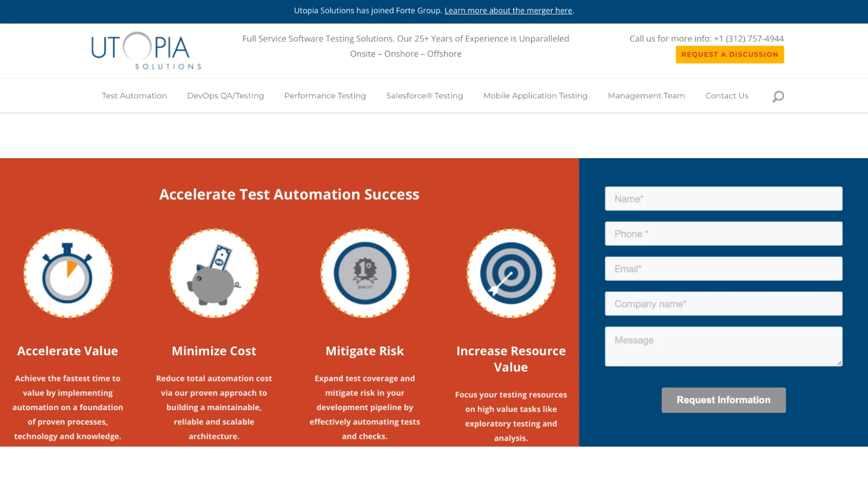Click the Email input field

click(x=723, y=269)
